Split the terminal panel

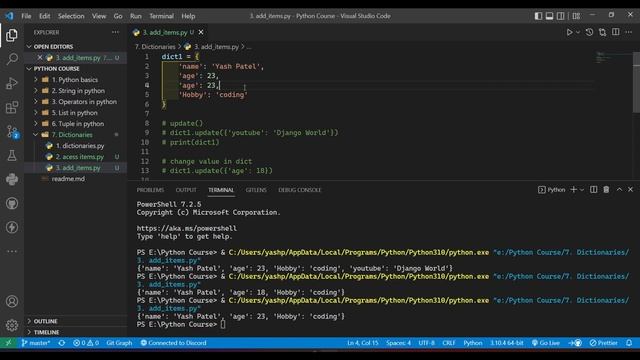tap(593, 190)
